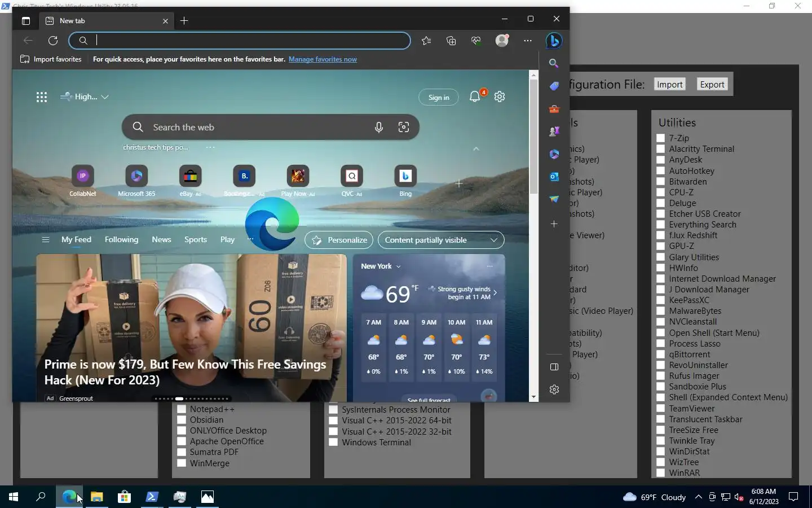
Task: Open new tab page settings gear
Action: 500,97
